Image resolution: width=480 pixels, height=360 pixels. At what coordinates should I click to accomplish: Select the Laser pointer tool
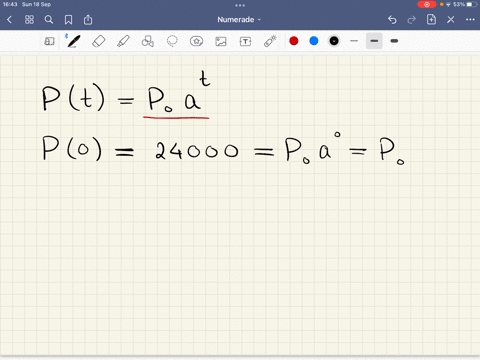(270, 41)
